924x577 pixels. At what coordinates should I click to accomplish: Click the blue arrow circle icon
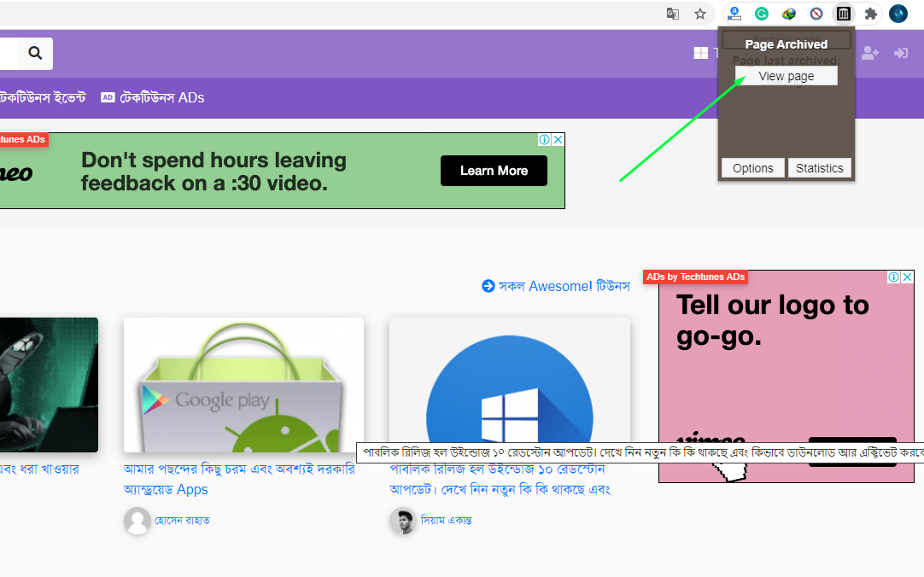pos(488,286)
